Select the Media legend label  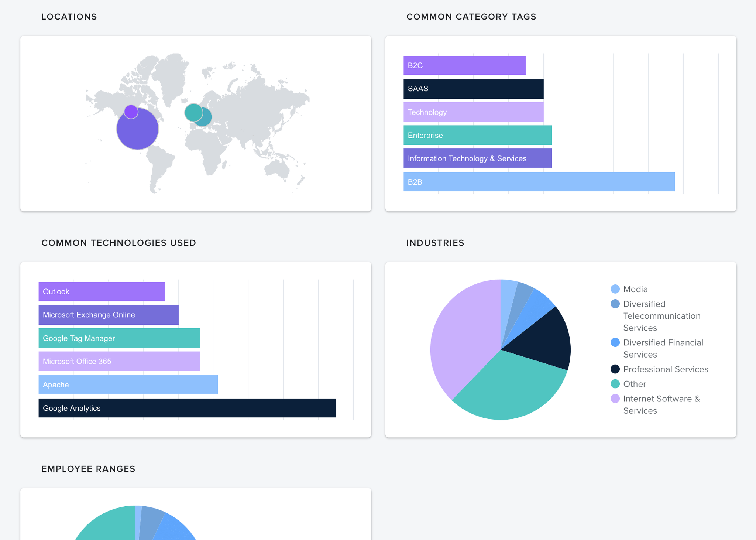[x=635, y=289]
